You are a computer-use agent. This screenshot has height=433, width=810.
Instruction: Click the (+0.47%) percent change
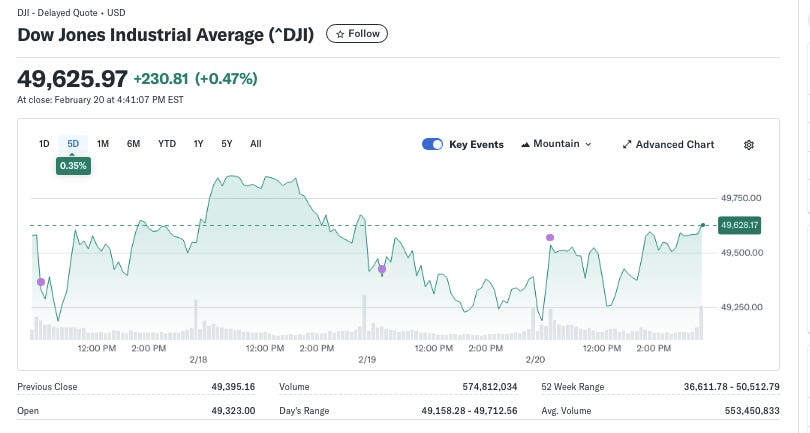(x=226, y=79)
